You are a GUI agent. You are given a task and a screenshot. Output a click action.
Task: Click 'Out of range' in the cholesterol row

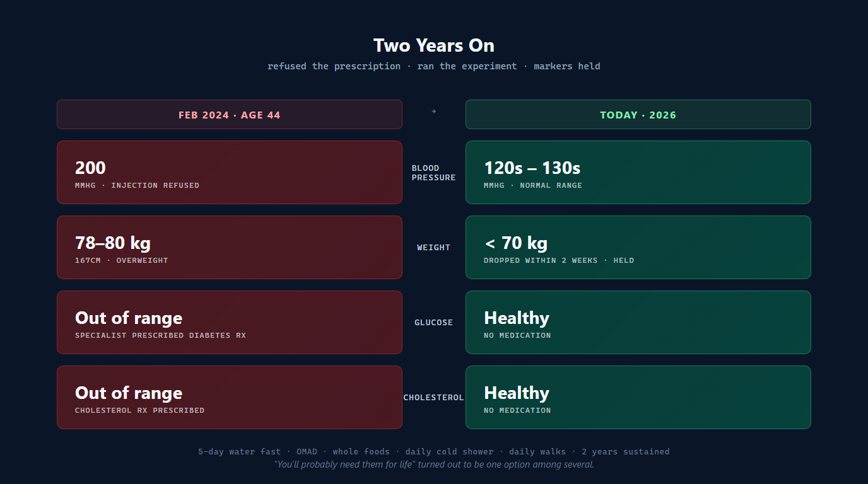tap(129, 393)
